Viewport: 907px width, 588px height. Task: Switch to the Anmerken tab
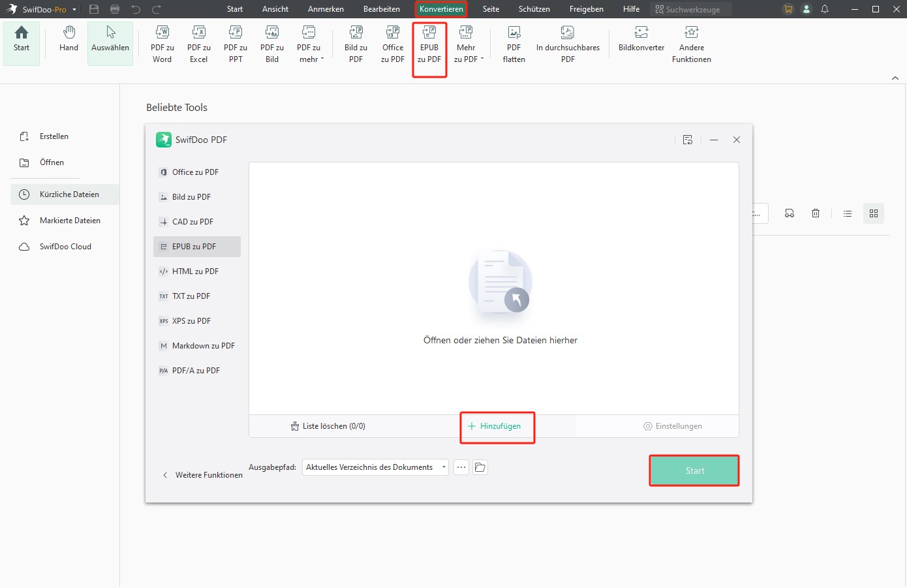pos(326,9)
